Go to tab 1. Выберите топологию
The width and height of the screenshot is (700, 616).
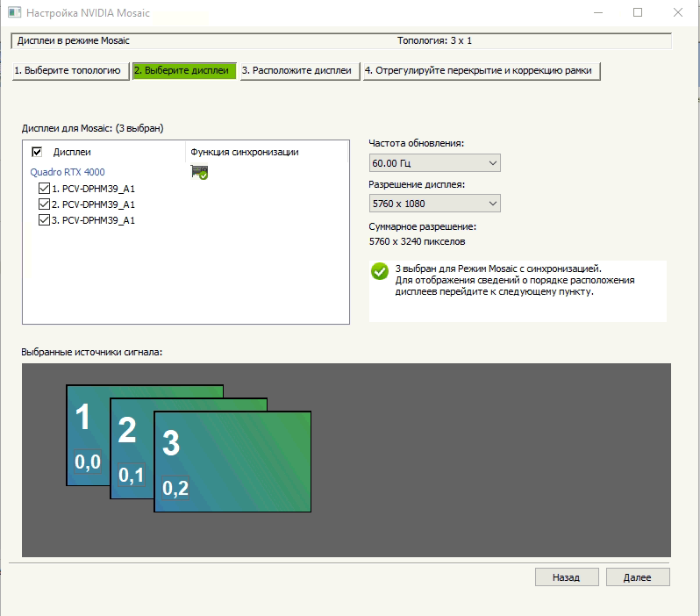71,70
